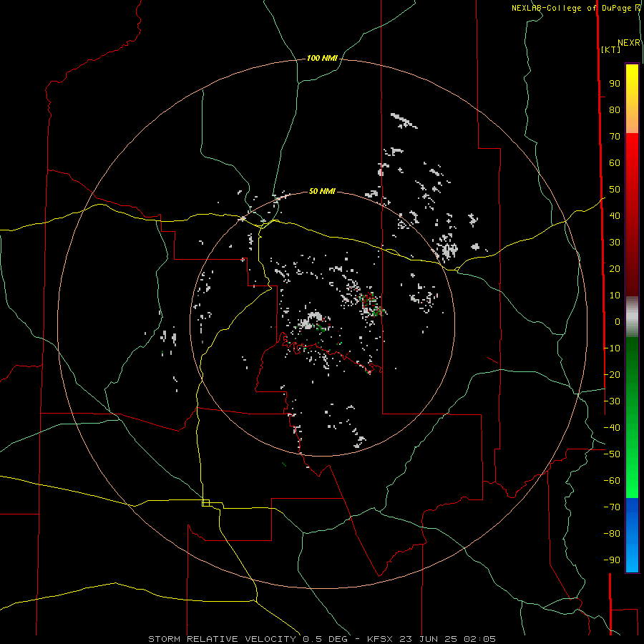Click the "80" scale value
This screenshot has width=644, height=644.
(x=615, y=110)
